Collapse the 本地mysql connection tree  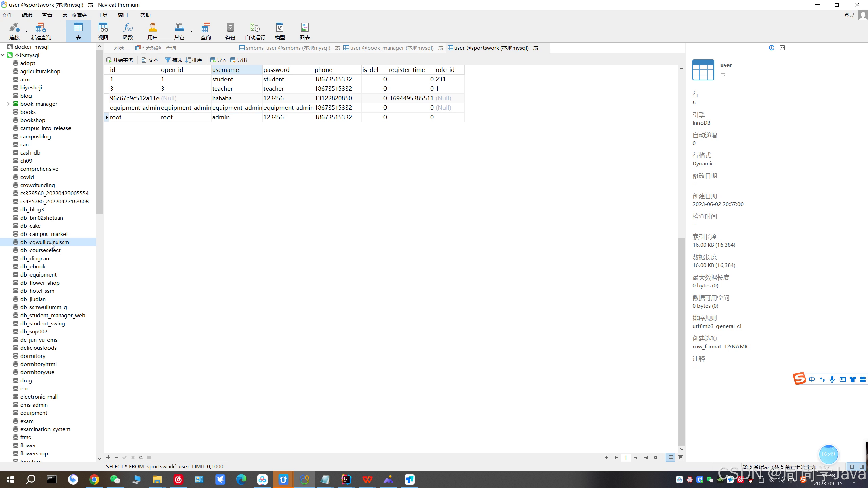3,55
